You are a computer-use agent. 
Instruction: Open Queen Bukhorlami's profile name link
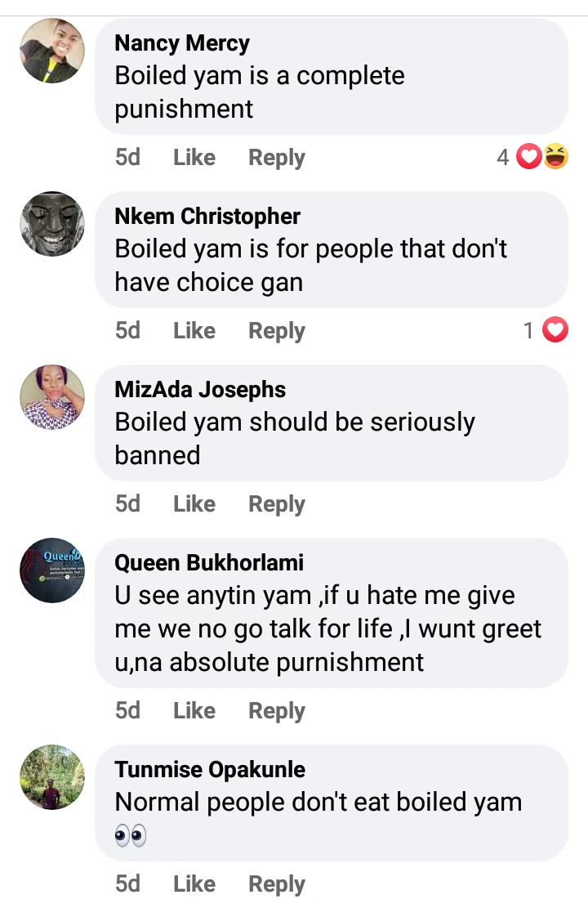click(x=209, y=562)
